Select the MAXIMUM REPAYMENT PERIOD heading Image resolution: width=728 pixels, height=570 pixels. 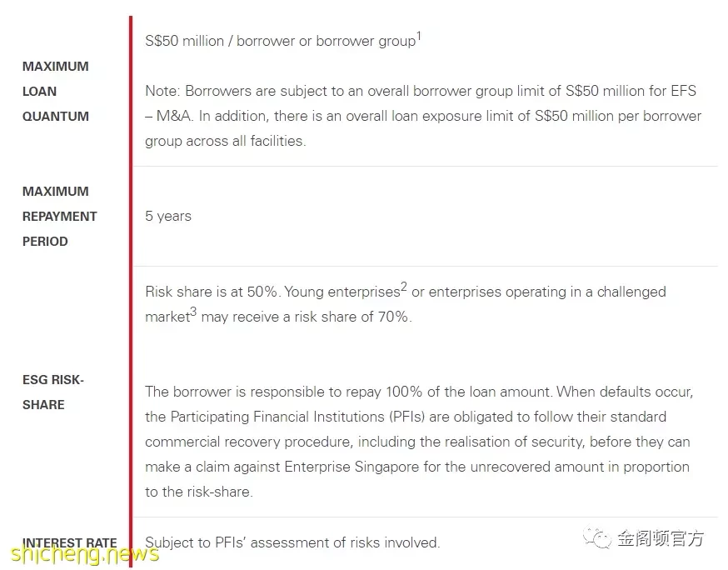coord(59,217)
